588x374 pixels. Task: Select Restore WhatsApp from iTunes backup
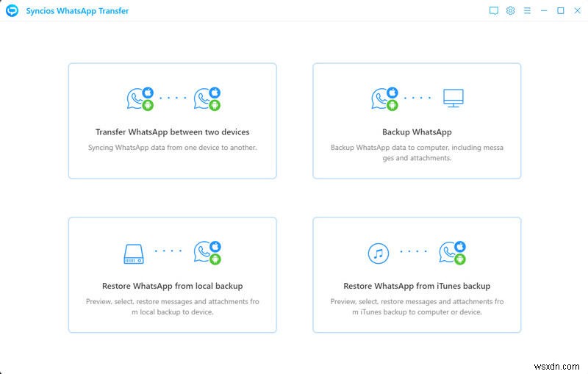tap(417, 286)
